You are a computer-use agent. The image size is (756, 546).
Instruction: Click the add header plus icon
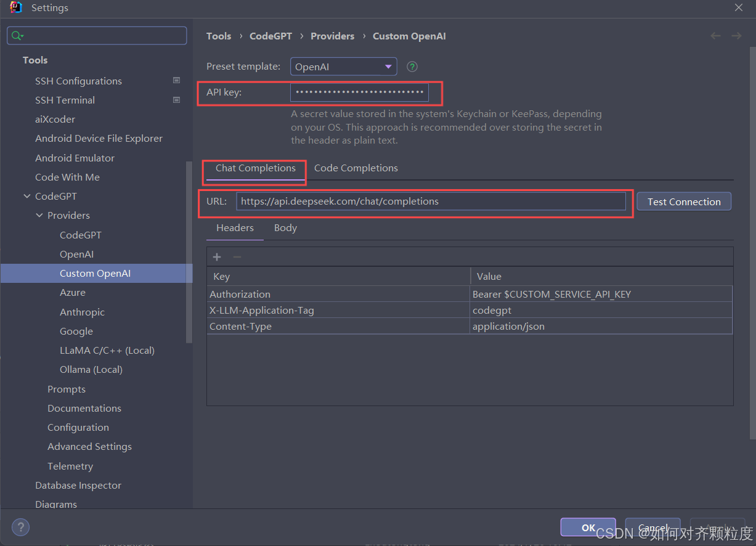217,257
